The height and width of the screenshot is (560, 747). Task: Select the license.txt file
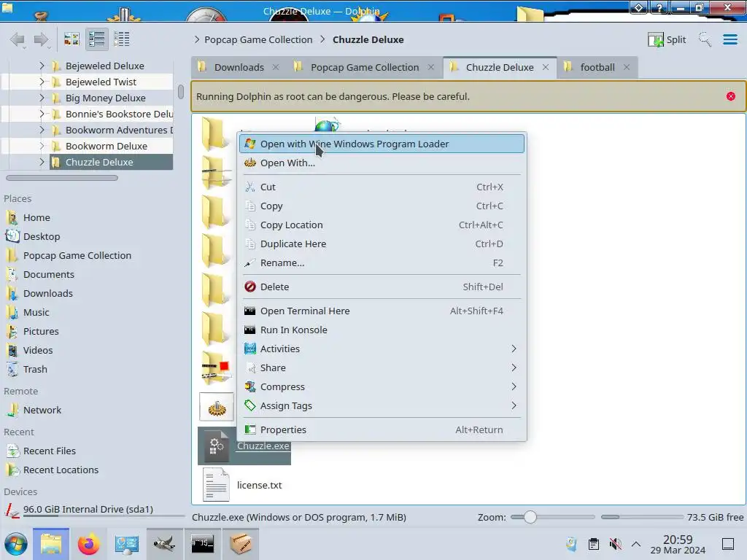(259, 485)
